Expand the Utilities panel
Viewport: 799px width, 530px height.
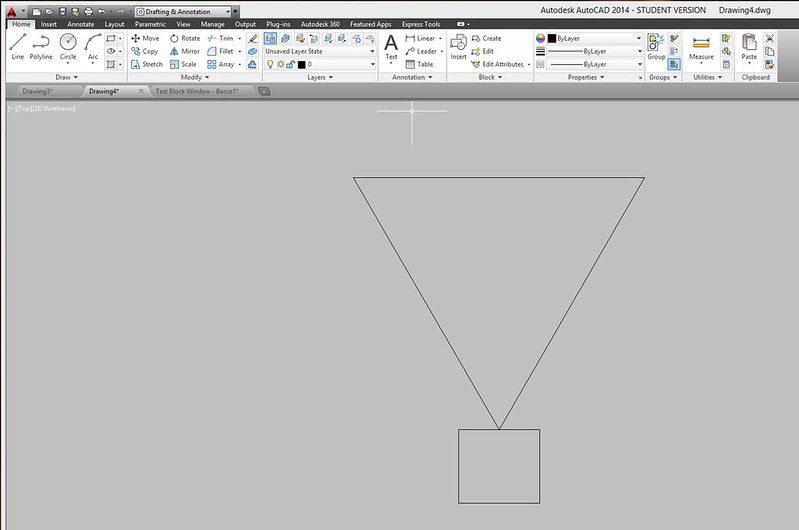707,77
